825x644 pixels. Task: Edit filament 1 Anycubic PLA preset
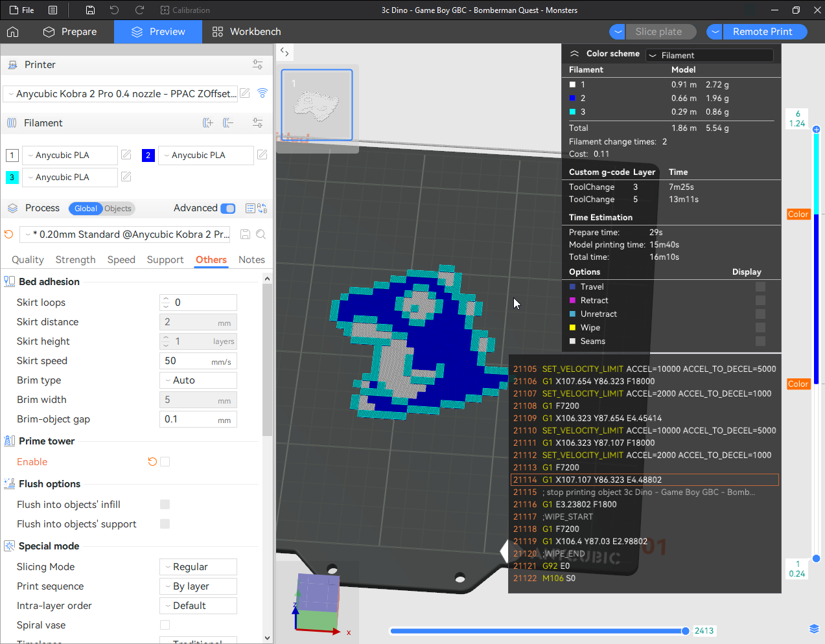[x=126, y=155]
